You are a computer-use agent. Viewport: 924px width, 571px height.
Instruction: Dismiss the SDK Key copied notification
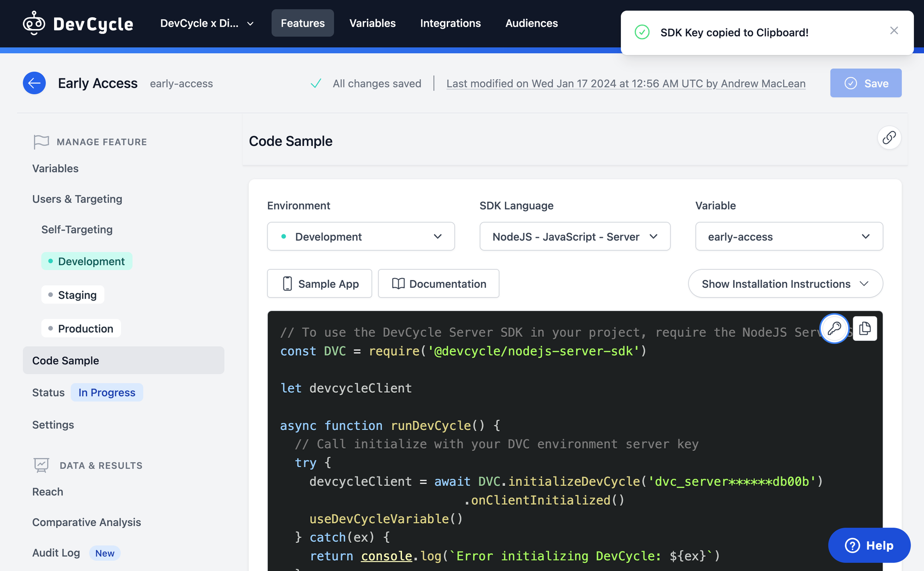894,30
